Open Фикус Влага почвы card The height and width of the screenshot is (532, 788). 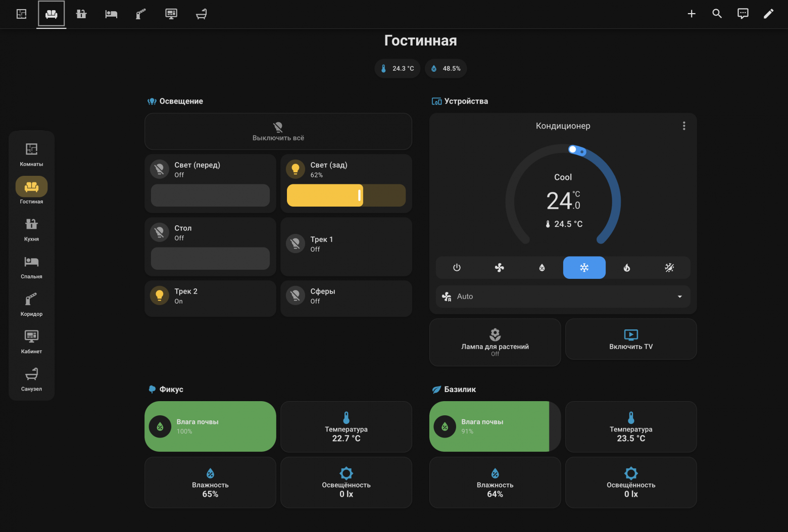[x=210, y=426]
